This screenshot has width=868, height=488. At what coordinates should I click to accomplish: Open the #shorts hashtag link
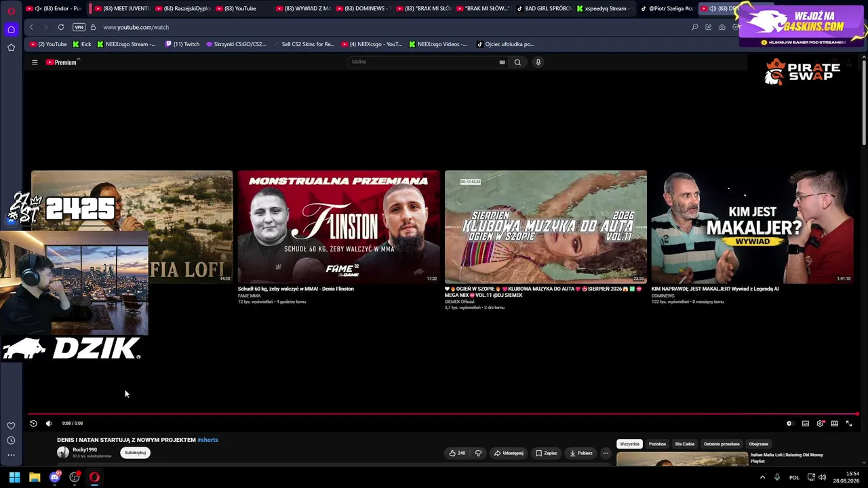(x=208, y=440)
